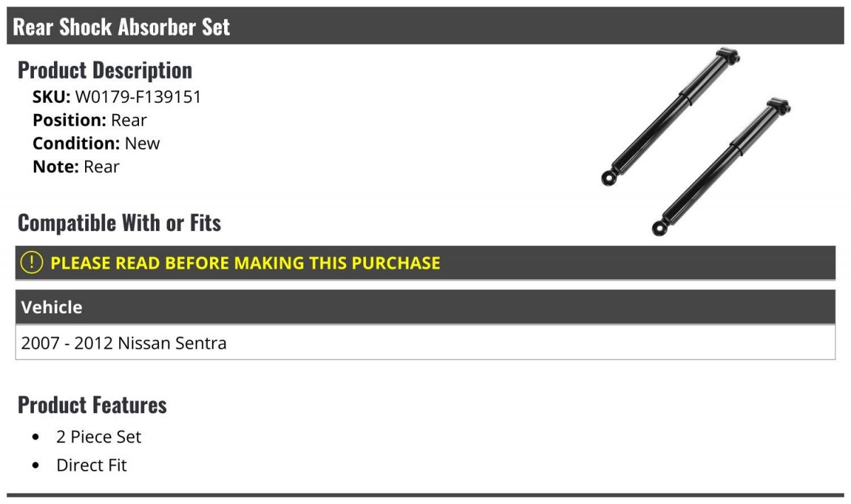Click the Condition: New line
Viewport: 851px width, 504px height.
[x=96, y=143]
